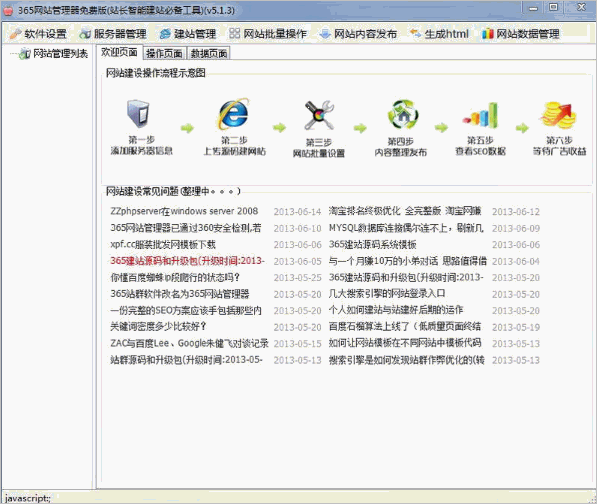
Task: Click the 建站管理 globe icon
Action: click(165, 34)
